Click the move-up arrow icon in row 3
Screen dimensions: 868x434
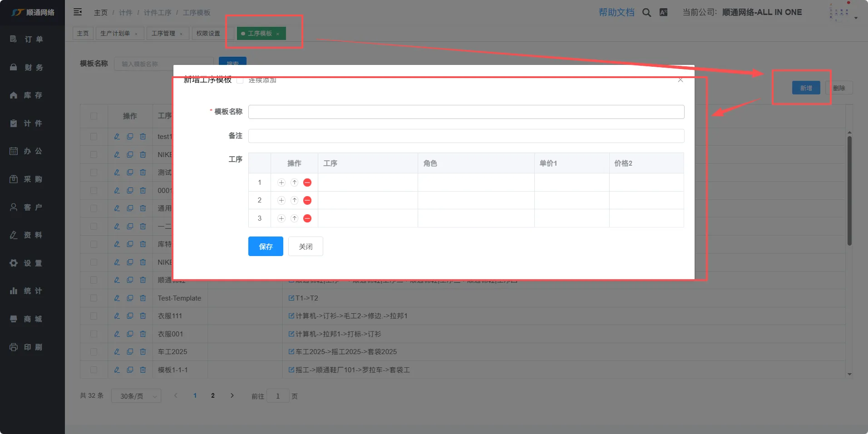294,218
